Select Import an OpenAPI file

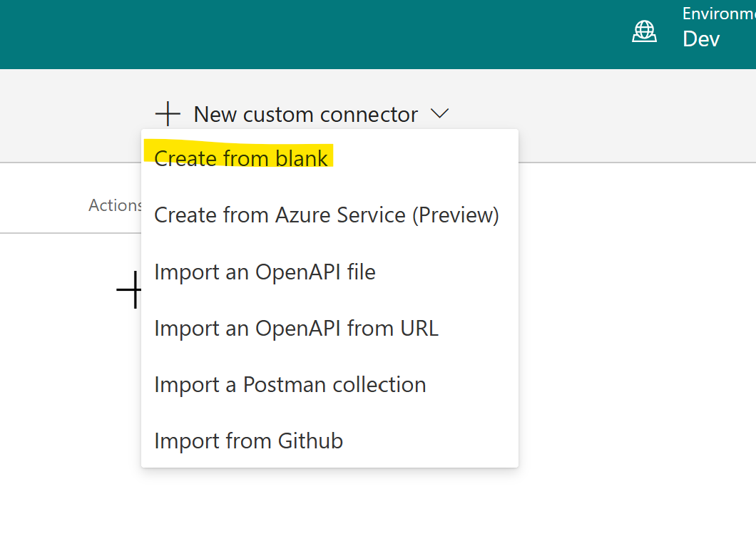coord(330,272)
